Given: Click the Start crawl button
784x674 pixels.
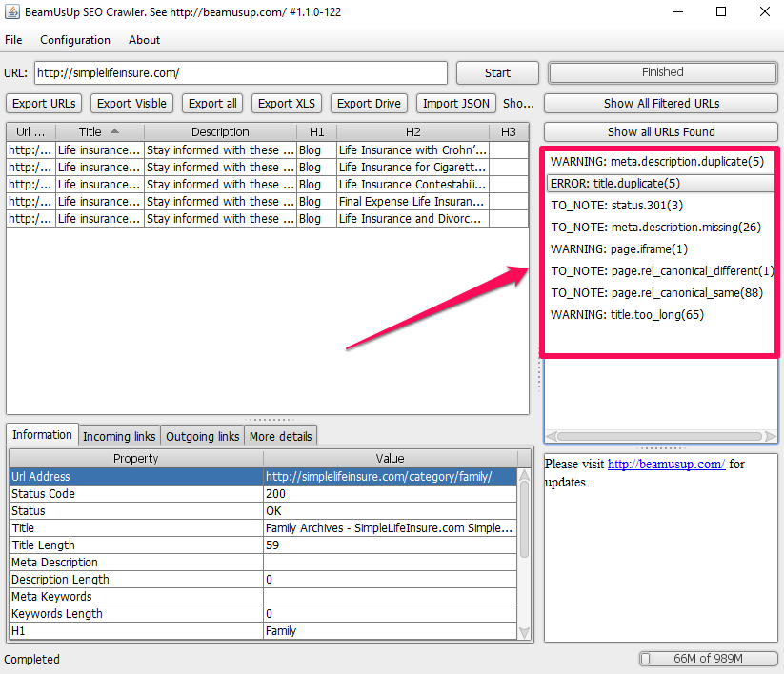Looking at the screenshot, I should tap(497, 72).
